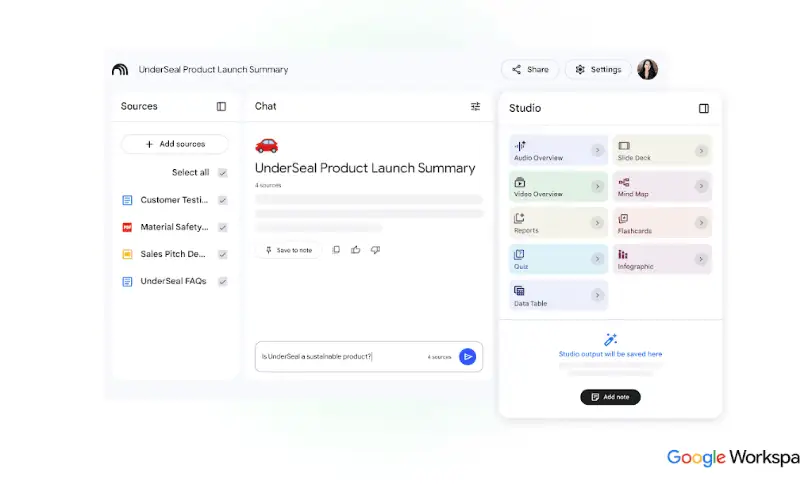800x500 pixels.
Task: Click the Share button
Action: click(530, 69)
